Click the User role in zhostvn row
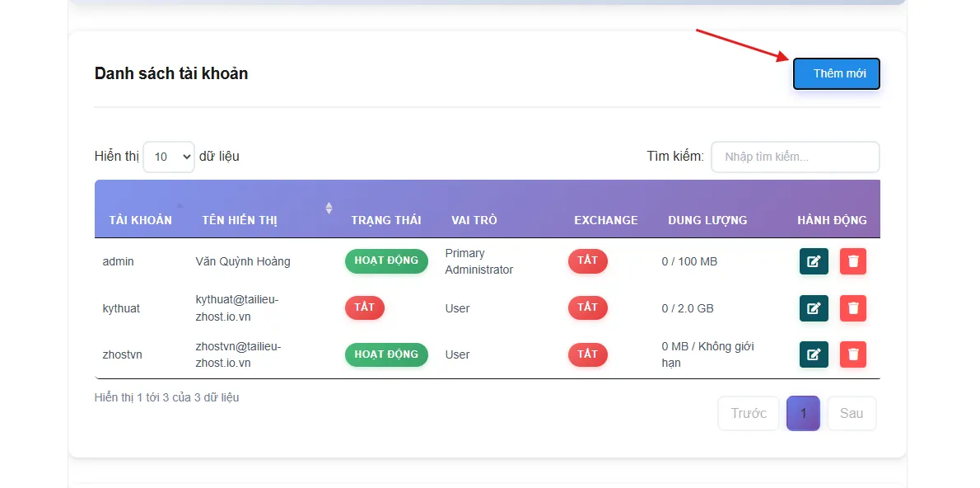Screen dimensions: 980x488 (458, 354)
